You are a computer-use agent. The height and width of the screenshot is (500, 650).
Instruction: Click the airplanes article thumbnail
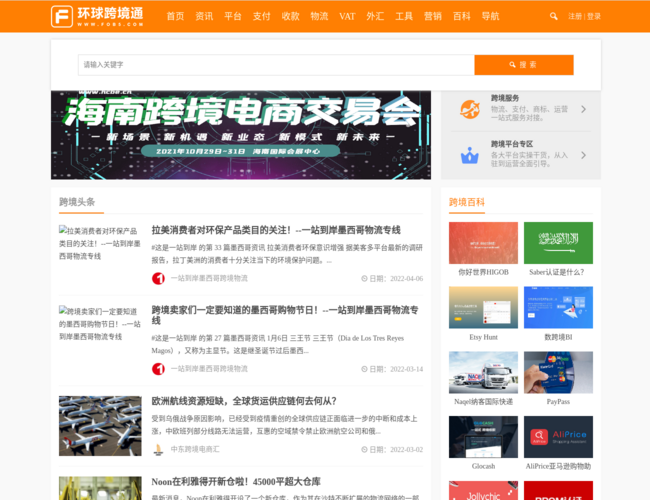[100, 426]
